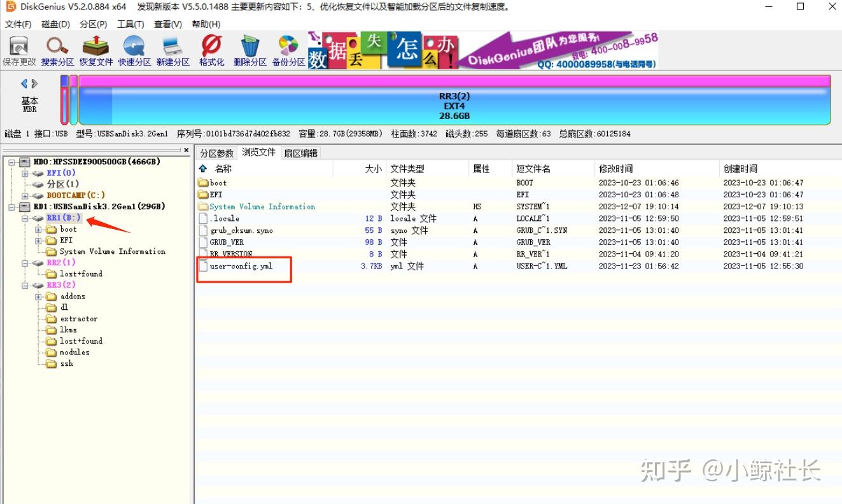
Task: Launch the 快速分区 quick partition tool
Action: tap(134, 50)
